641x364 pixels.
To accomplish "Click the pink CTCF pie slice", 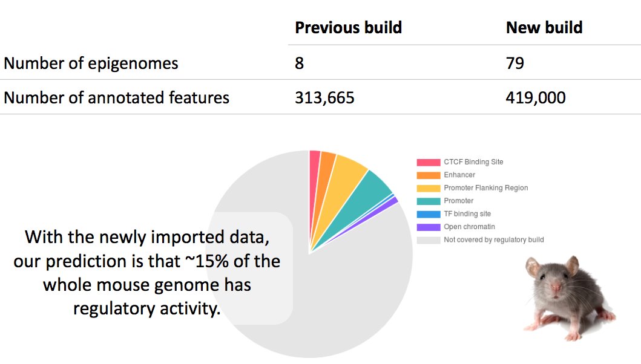I will point(314,172).
